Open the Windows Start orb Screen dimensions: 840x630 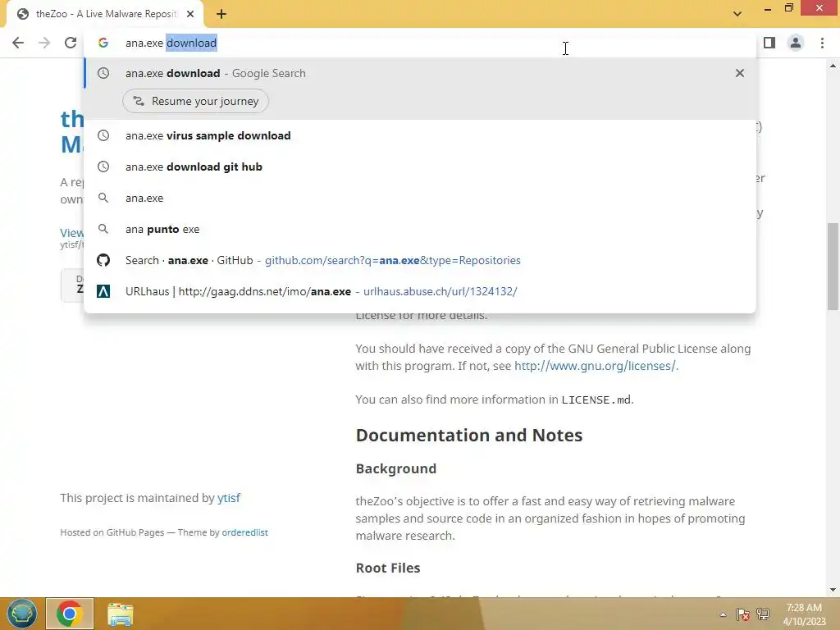(22, 614)
